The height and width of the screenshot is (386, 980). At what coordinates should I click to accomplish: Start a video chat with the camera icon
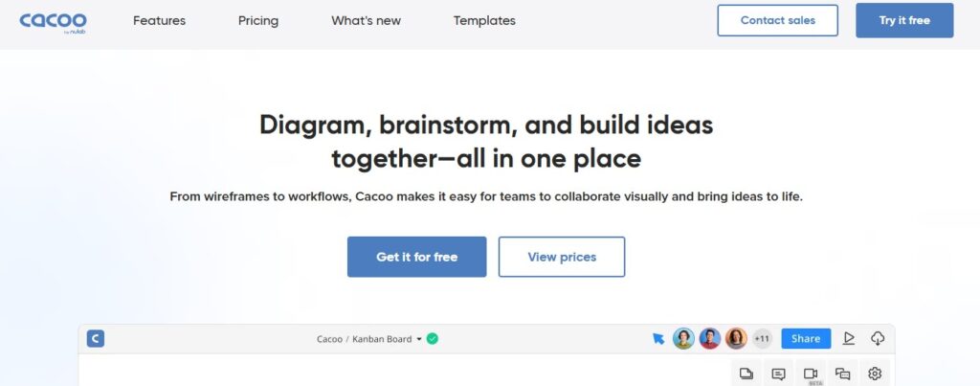pos(811,374)
